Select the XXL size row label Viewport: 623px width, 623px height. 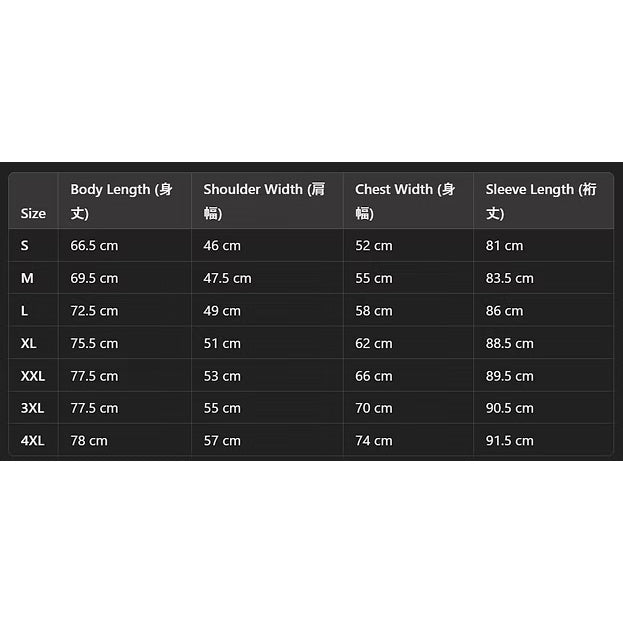33,376
